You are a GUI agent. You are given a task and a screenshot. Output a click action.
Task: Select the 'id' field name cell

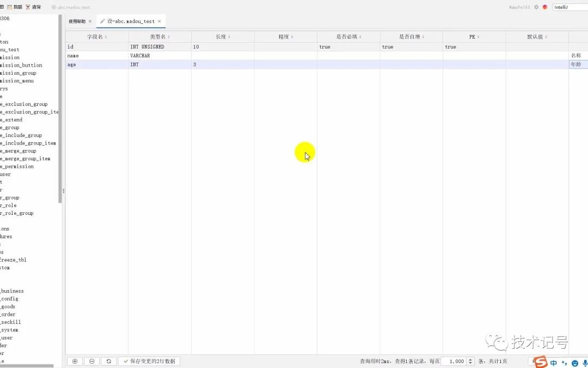point(97,47)
